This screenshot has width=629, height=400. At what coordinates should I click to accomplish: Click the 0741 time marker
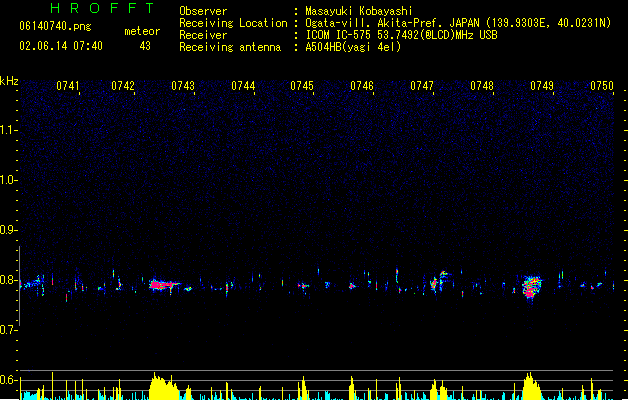(x=68, y=86)
